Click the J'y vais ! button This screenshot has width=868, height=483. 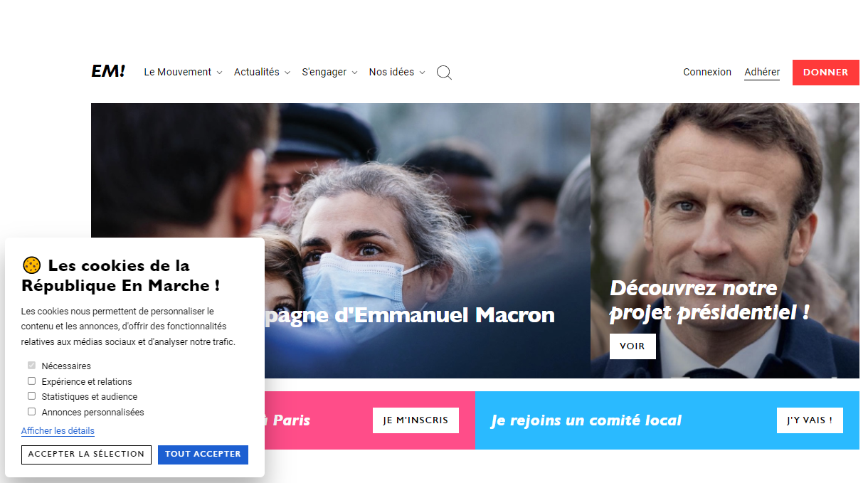coord(810,420)
